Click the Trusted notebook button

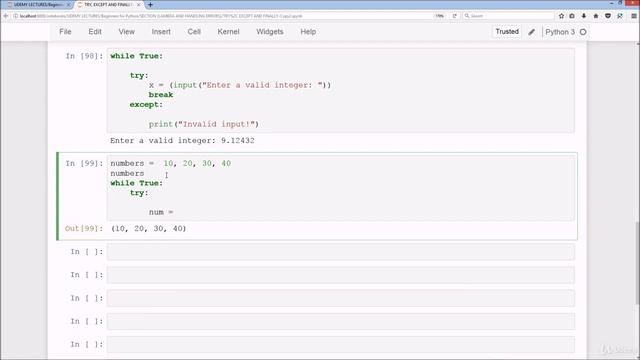pos(507,32)
